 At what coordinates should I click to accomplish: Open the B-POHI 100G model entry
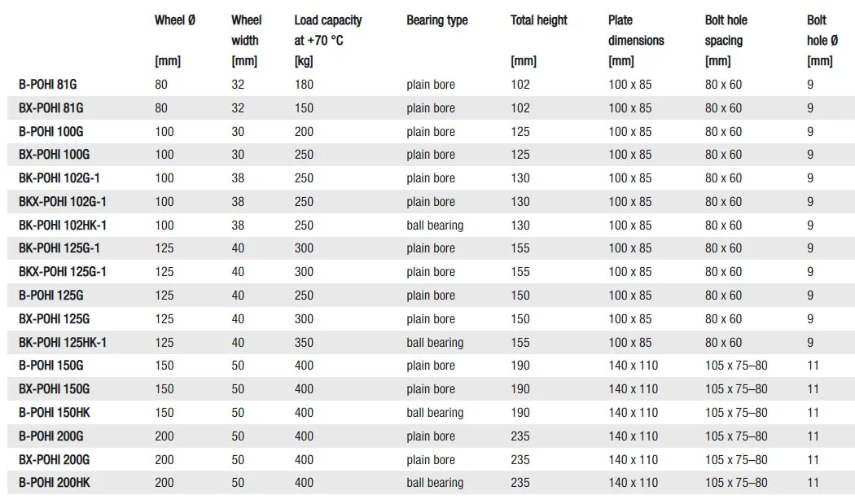pyautogui.click(x=50, y=131)
